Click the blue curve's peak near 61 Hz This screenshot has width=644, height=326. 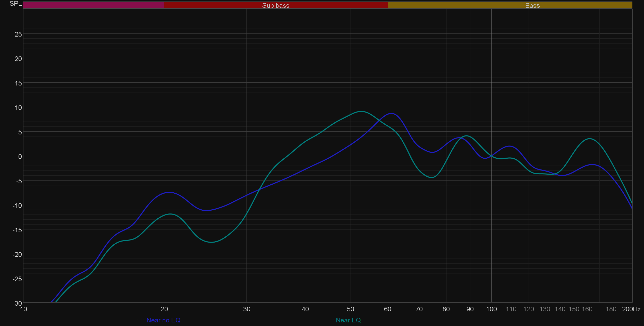click(x=391, y=113)
